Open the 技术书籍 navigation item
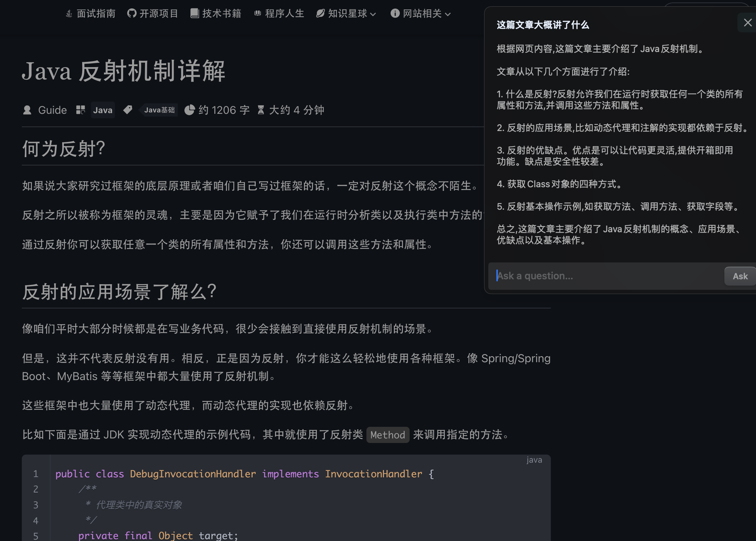Screen dimensions: 756x541 coord(222,14)
